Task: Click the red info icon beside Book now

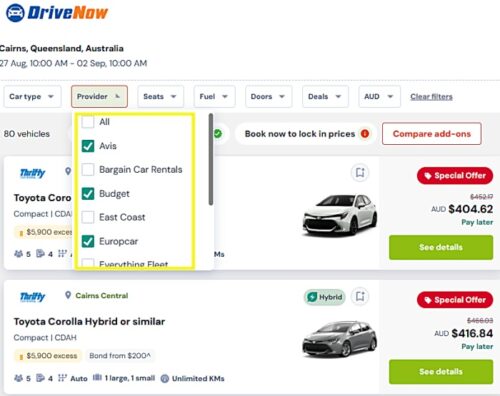Action: point(365,134)
